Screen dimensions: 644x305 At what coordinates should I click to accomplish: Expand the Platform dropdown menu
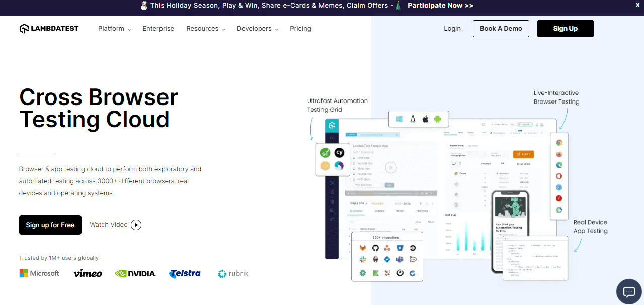(114, 29)
